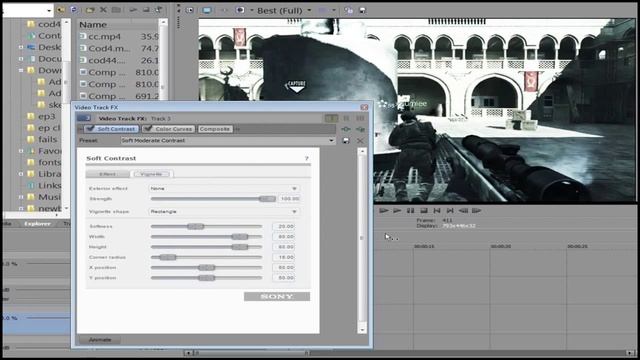Click the Play From Start button in preview

[383, 211]
